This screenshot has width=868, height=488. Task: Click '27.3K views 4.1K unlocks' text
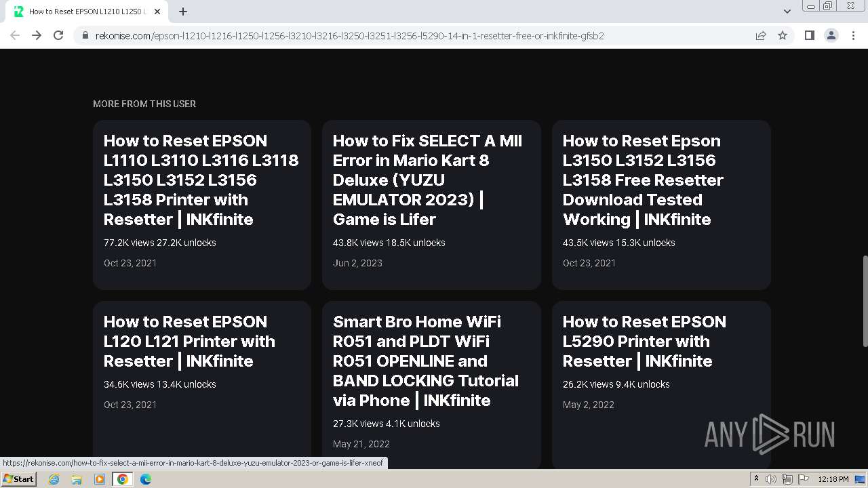(387, 424)
